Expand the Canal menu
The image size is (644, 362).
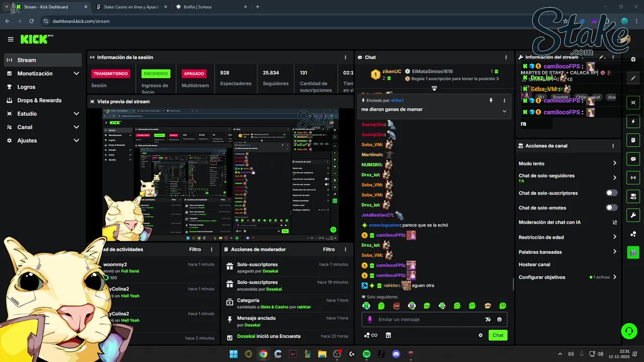point(43,127)
